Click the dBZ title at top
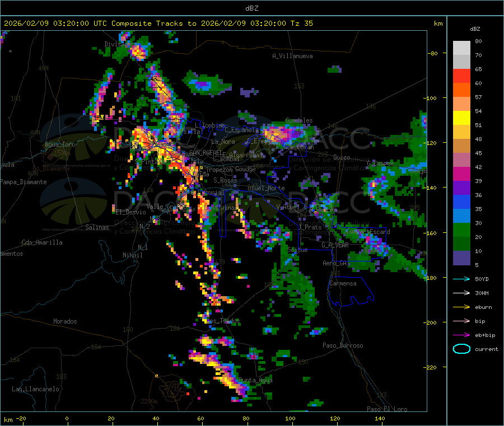The image size is (504, 426). 251,8
